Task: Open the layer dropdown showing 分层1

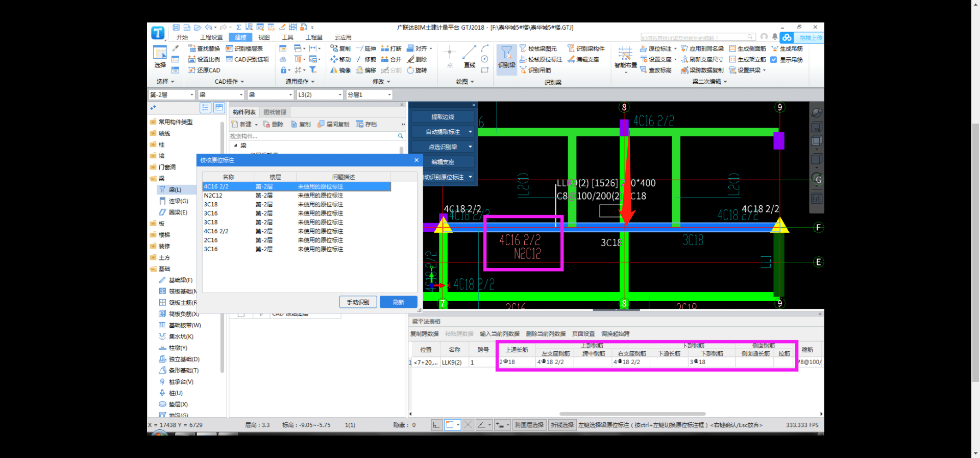Action: click(x=369, y=94)
